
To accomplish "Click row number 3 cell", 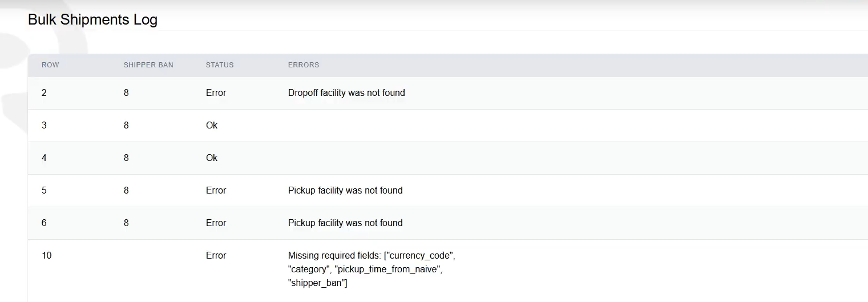I will point(45,125).
